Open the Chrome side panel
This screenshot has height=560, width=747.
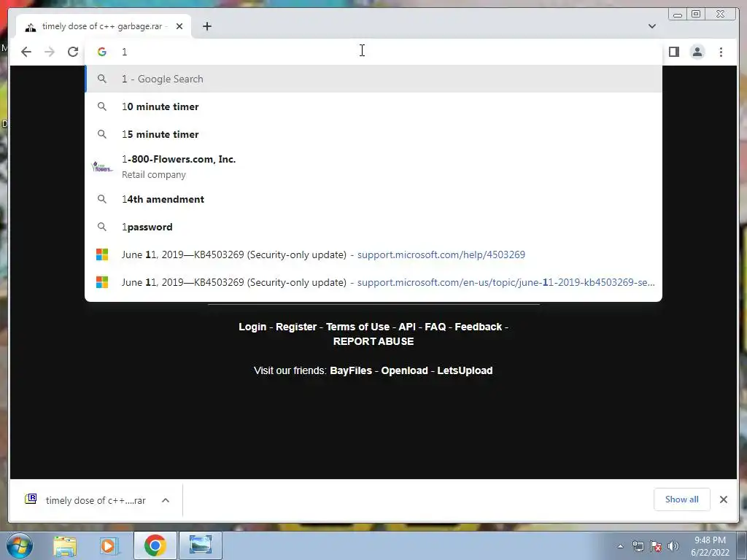[x=673, y=52]
